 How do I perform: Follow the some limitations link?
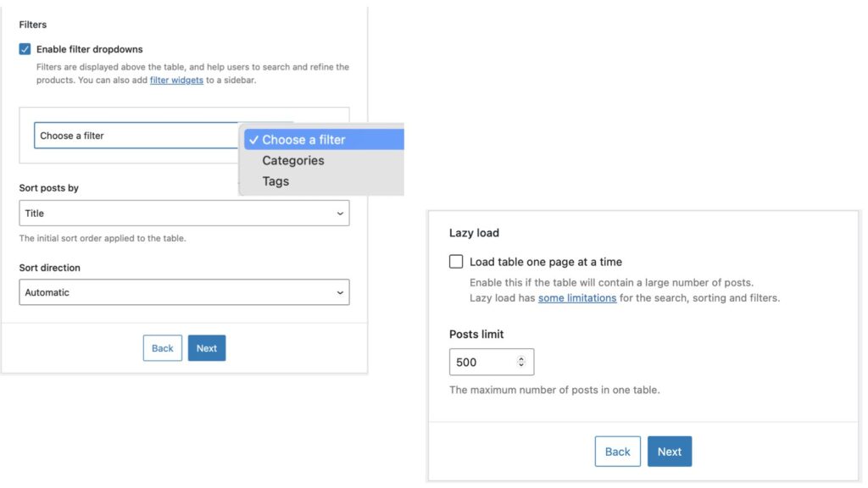pyautogui.click(x=576, y=298)
